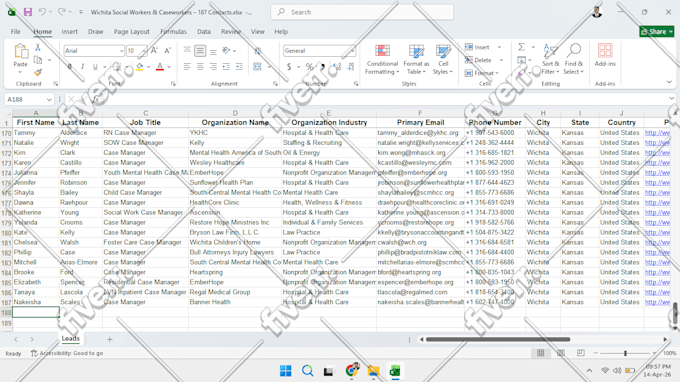Open hyperlink in Nakeisha Scales row
The height and width of the screenshot is (382, 680).
tap(657, 302)
